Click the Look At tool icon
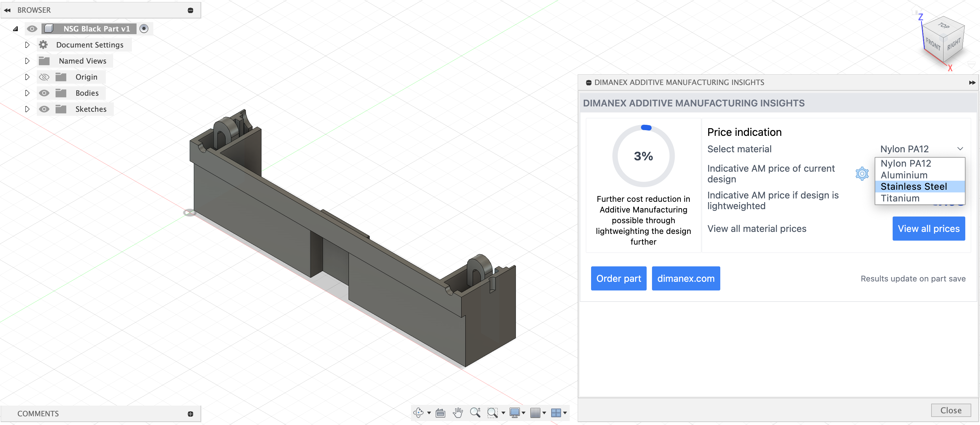Image resolution: width=980 pixels, height=425 pixels. [440, 412]
